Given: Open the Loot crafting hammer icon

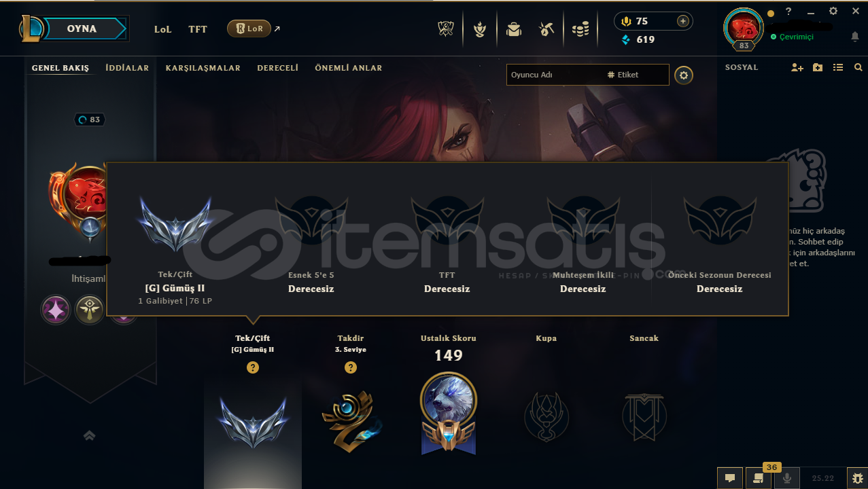Looking at the screenshot, I should pos(546,29).
